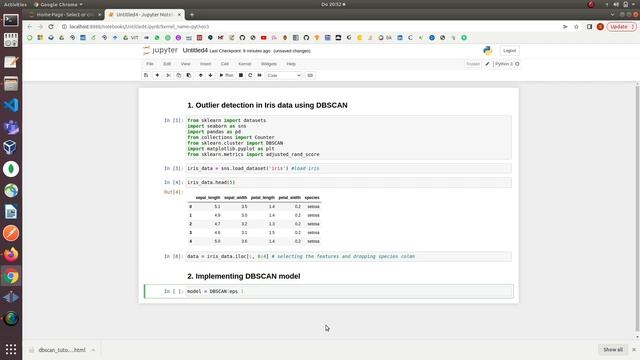Launch Visual Studio Code from the dock

coord(11,105)
